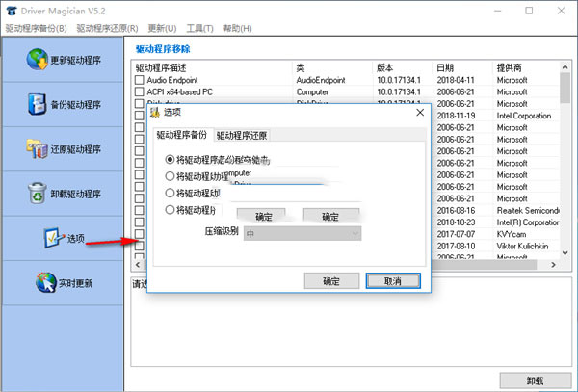Viewport: 578px width, 392px height.
Task: Open the 更新(U) menu
Action: (x=162, y=29)
